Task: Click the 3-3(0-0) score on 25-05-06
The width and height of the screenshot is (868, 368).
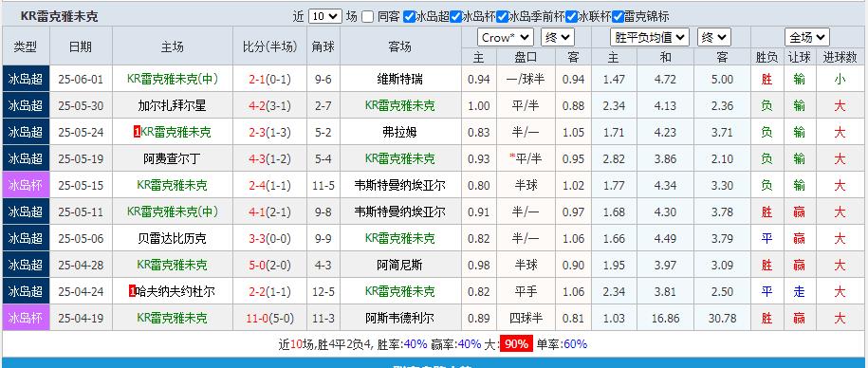Action: pos(269,238)
